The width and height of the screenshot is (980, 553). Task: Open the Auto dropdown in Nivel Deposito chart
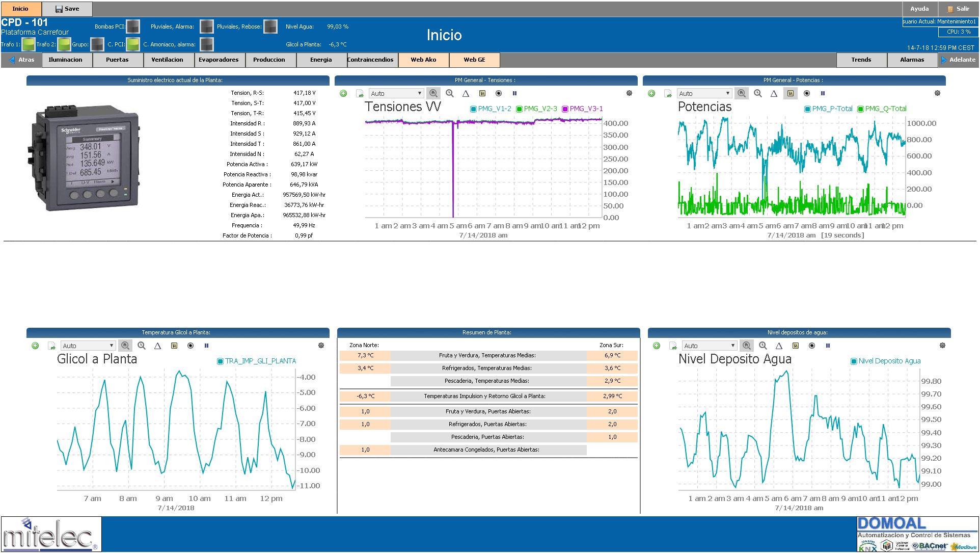point(710,346)
